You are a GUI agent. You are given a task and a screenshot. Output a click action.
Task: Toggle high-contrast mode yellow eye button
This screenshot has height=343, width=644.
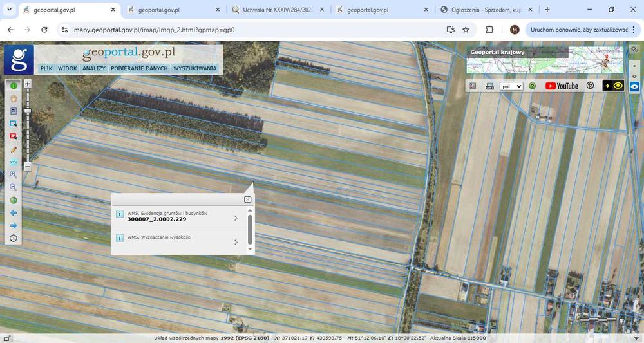pyautogui.click(x=613, y=86)
